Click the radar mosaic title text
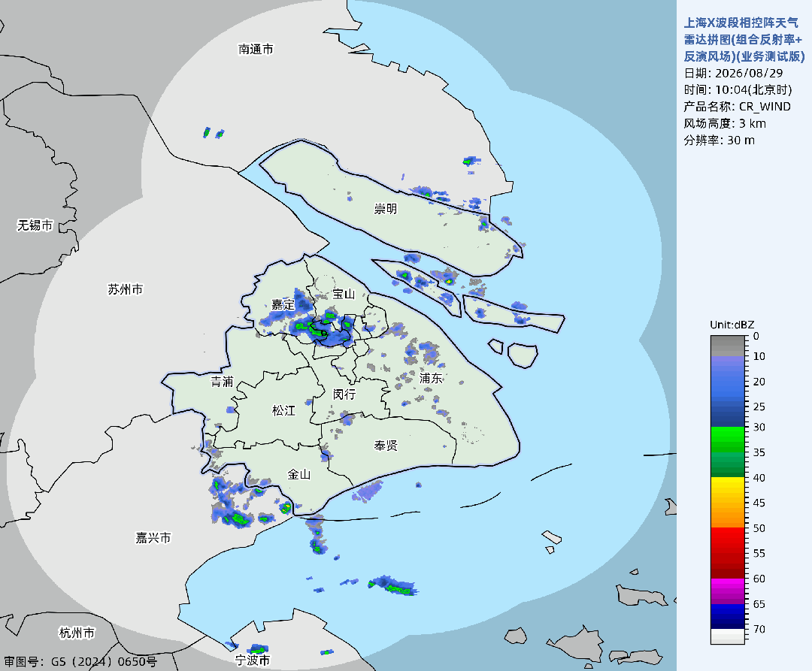 click(744, 39)
